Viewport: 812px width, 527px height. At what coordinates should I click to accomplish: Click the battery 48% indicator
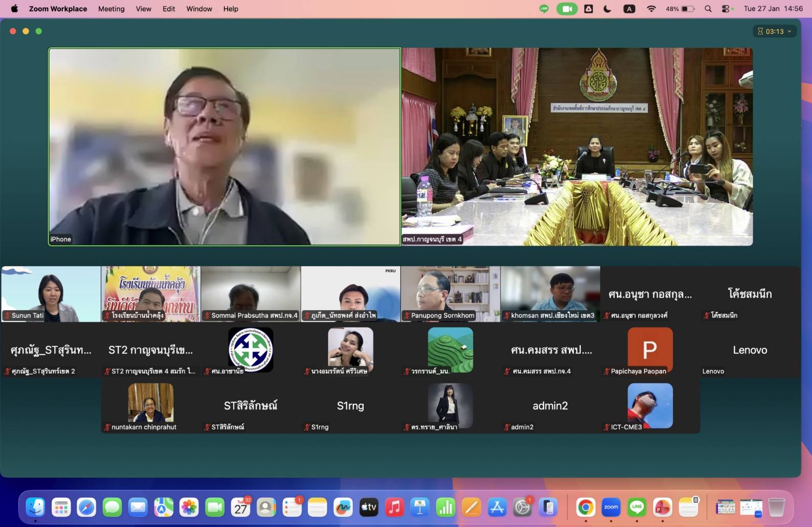pyautogui.click(x=680, y=9)
